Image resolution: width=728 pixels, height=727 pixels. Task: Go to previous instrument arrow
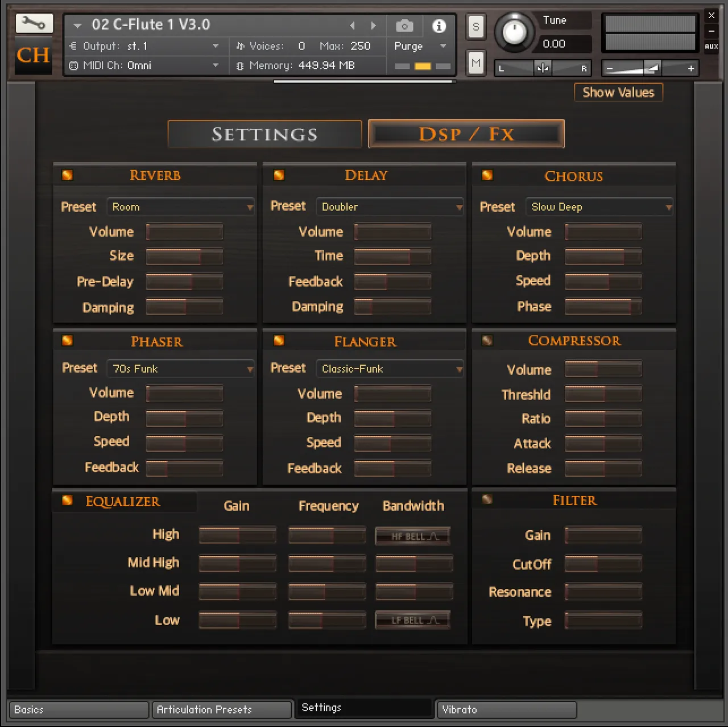click(x=353, y=26)
